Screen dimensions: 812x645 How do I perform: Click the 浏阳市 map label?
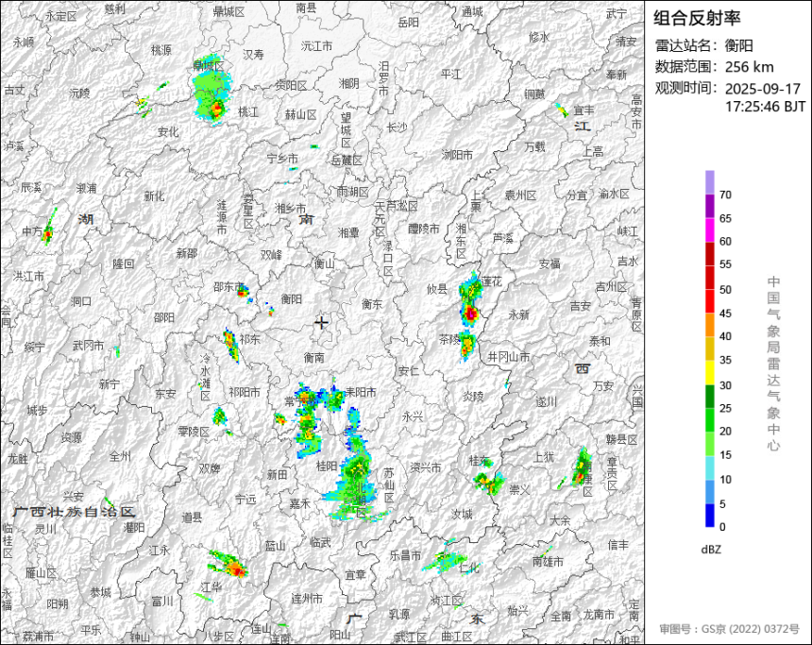pos(457,154)
